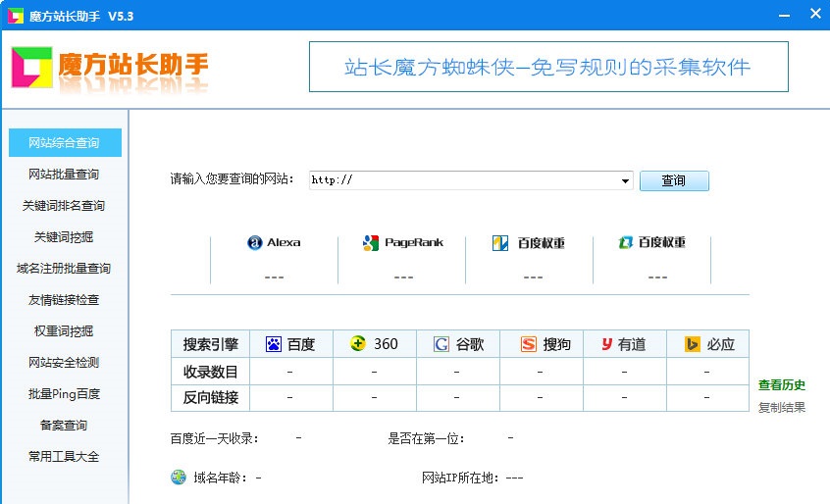Click the Sogou 搜狗 icon

pyautogui.click(x=528, y=344)
